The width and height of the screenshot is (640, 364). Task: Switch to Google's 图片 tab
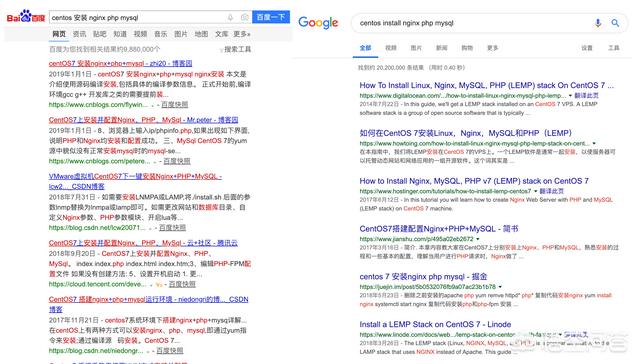(416, 48)
